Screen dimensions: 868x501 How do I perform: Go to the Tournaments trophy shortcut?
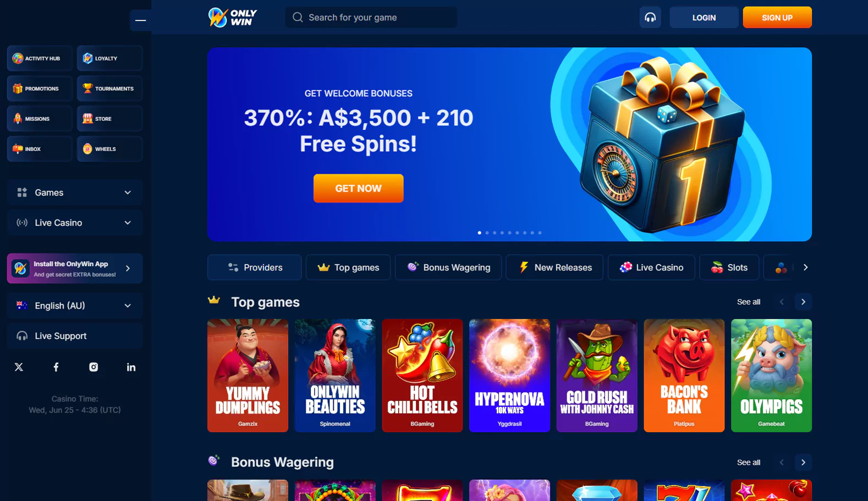point(109,89)
